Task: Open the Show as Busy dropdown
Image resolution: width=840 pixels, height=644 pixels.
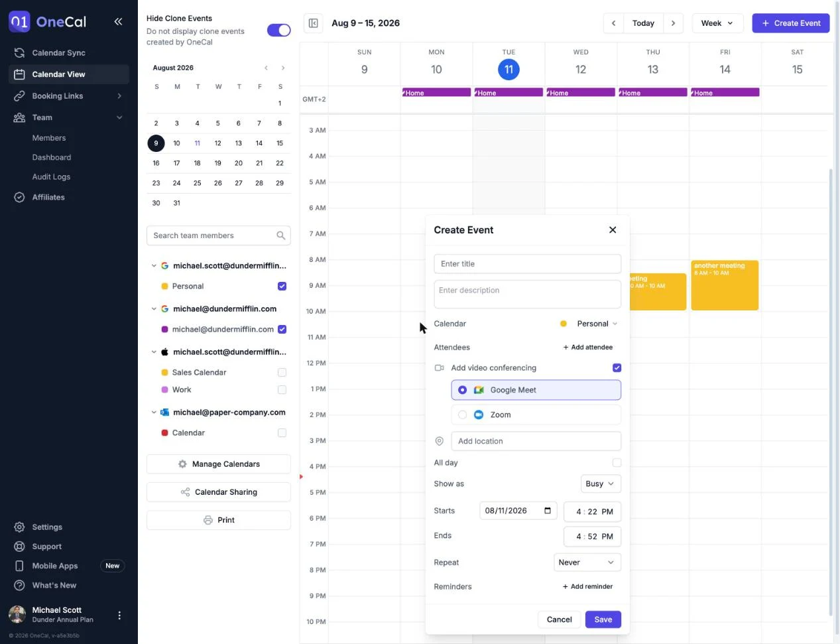Action: [601, 484]
